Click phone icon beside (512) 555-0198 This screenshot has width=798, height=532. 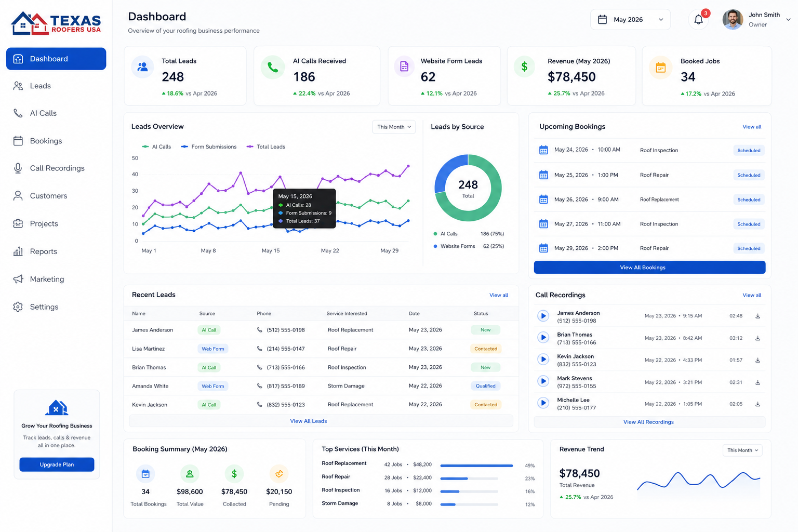(260, 330)
